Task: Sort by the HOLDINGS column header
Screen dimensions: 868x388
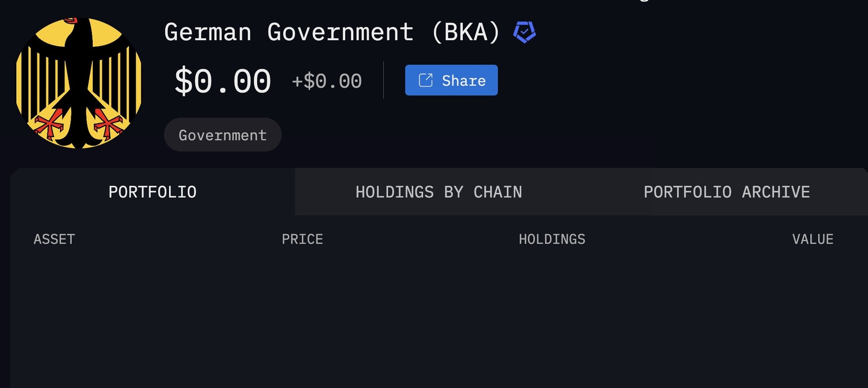Action: [552, 239]
